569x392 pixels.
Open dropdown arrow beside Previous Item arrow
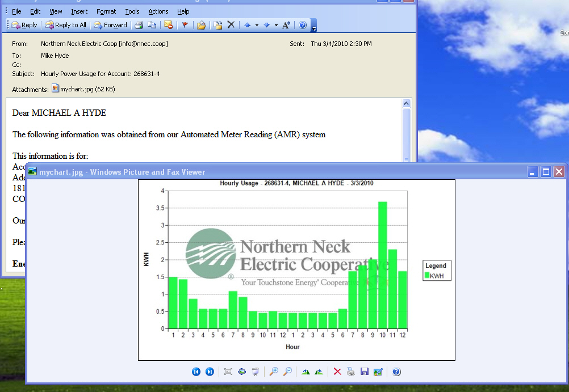257,25
